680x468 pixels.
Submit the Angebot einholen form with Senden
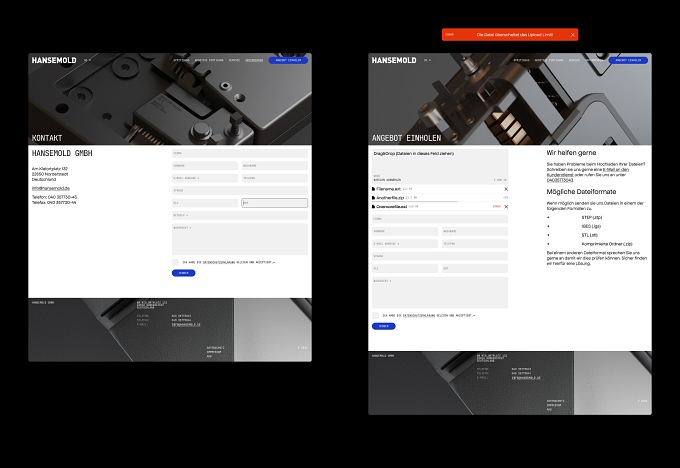[x=383, y=326]
